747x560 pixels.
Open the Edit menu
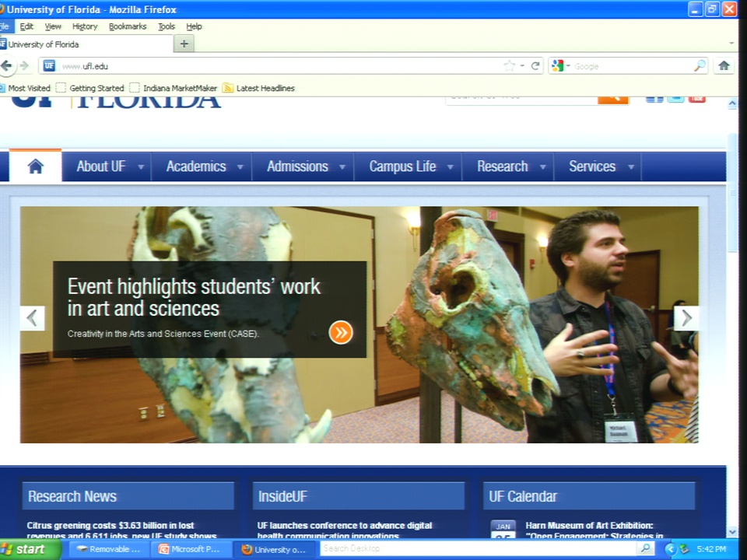(26, 26)
